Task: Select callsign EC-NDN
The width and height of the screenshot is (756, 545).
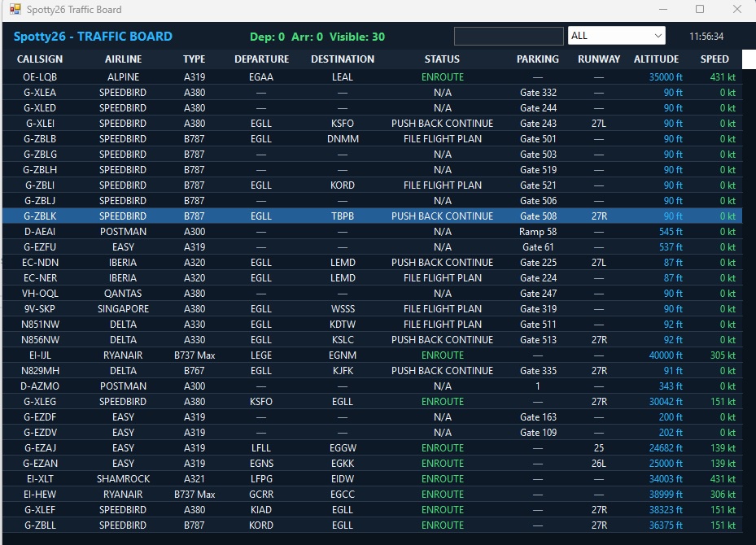Action: (x=40, y=262)
